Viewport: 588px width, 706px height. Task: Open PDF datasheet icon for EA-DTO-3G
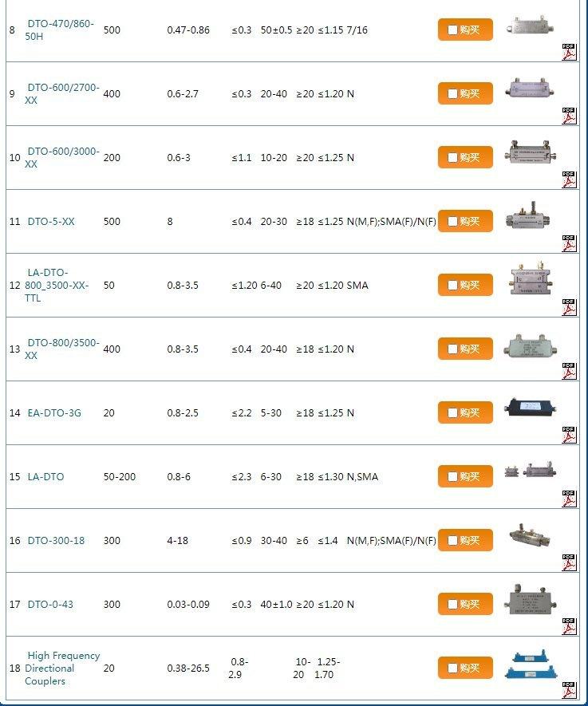pyautogui.click(x=569, y=435)
